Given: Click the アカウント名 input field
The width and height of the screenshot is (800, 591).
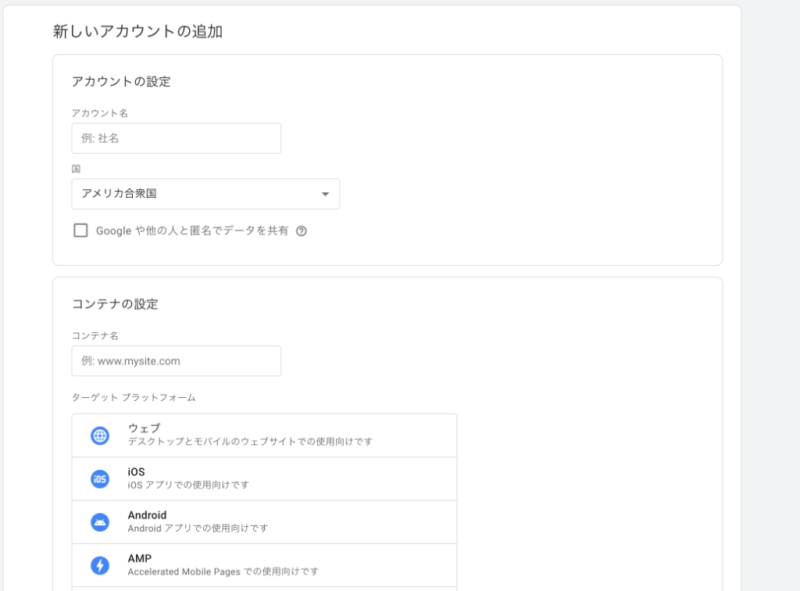Looking at the screenshot, I should [x=175, y=137].
